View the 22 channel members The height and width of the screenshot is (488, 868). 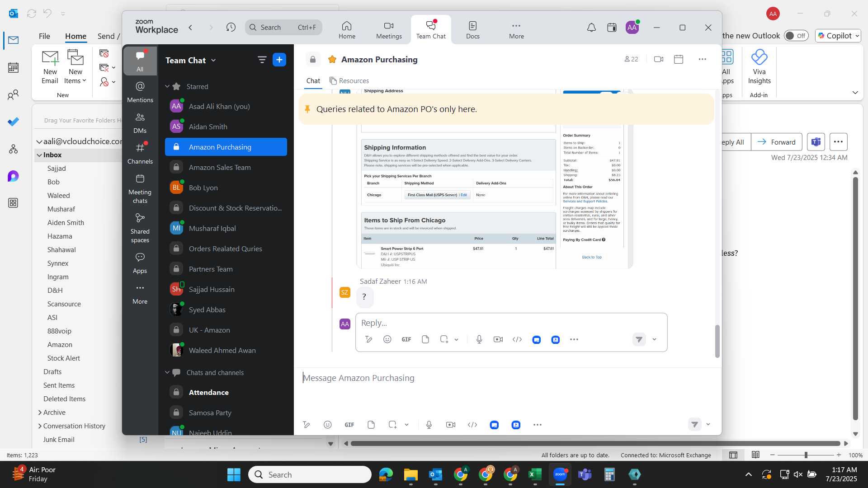coord(631,59)
